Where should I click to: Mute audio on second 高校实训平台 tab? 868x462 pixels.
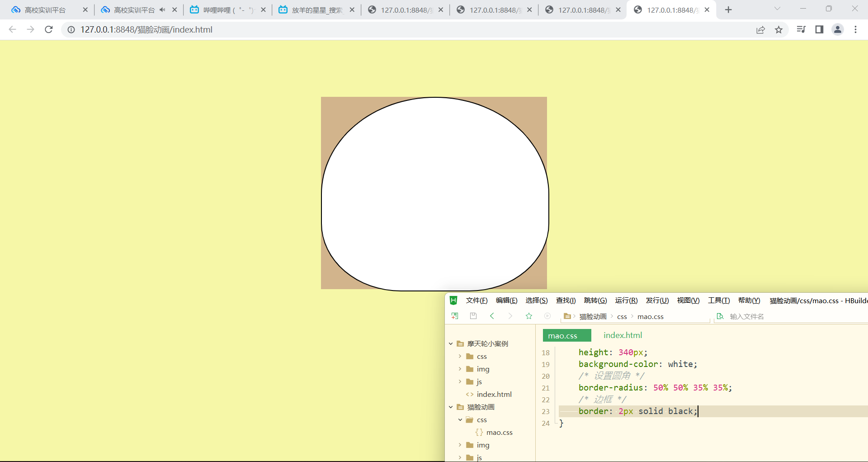pos(162,10)
